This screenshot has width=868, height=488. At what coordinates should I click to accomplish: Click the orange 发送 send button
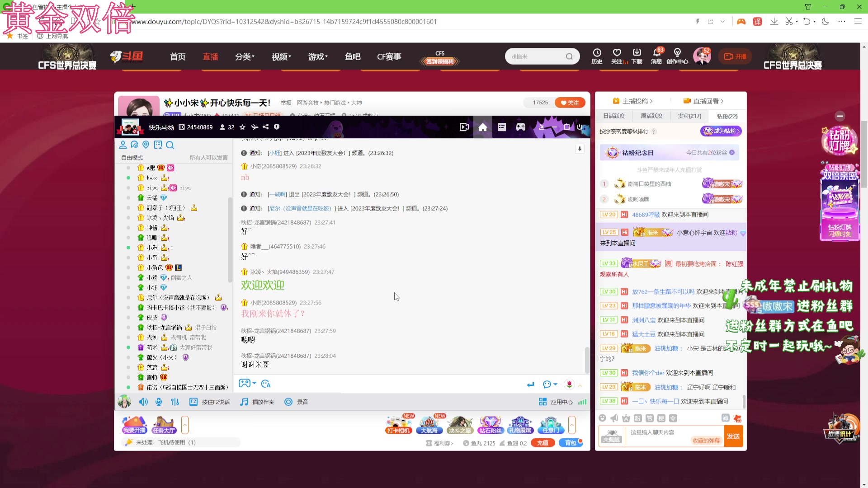[x=733, y=436]
